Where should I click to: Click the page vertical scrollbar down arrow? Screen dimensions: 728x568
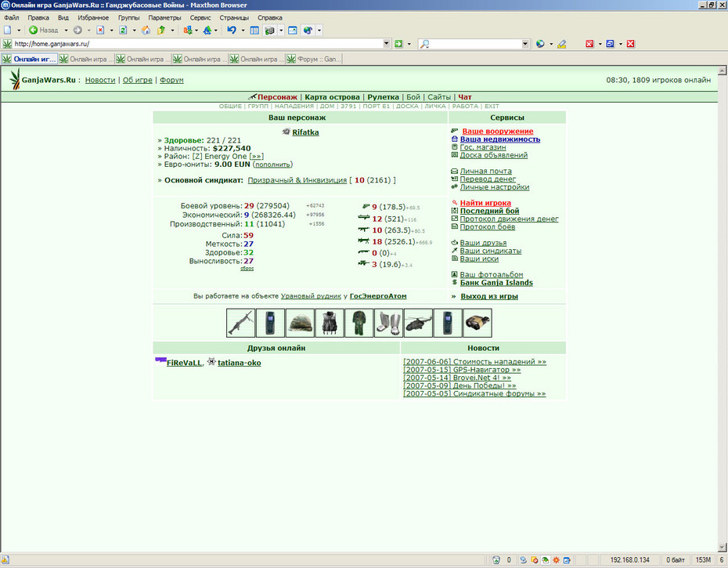(x=722, y=547)
